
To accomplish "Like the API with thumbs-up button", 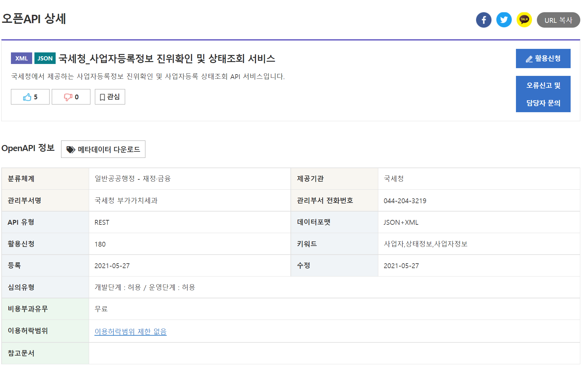I will [x=30, y=97].
